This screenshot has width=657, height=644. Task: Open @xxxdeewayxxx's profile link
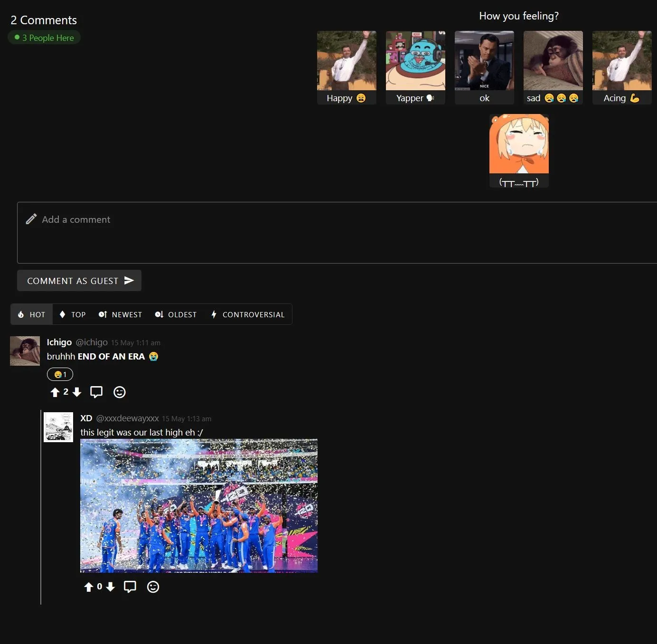127,418
